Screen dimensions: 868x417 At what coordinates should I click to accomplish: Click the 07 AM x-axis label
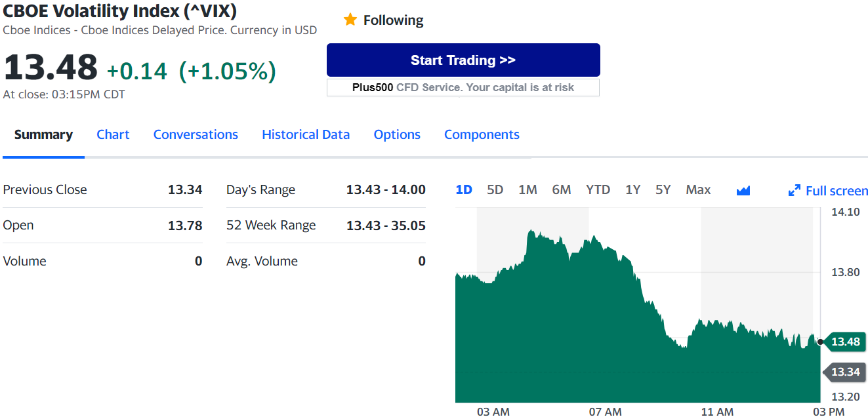click(x=605, y=412)
